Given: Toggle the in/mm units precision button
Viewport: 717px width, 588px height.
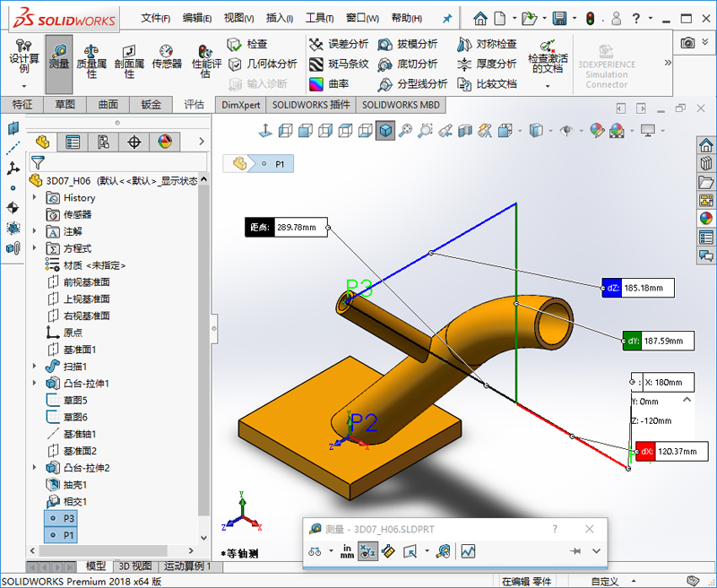Looking at the screenshot, I should 347,551.
